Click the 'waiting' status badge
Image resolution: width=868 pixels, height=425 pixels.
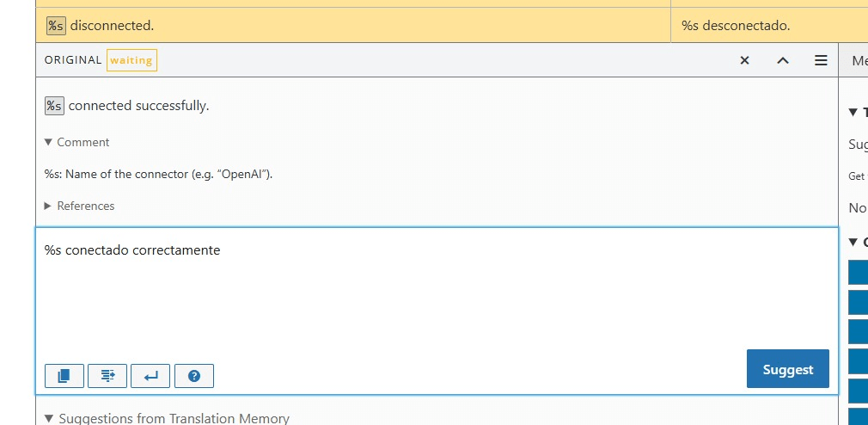[x=131, y=60]
